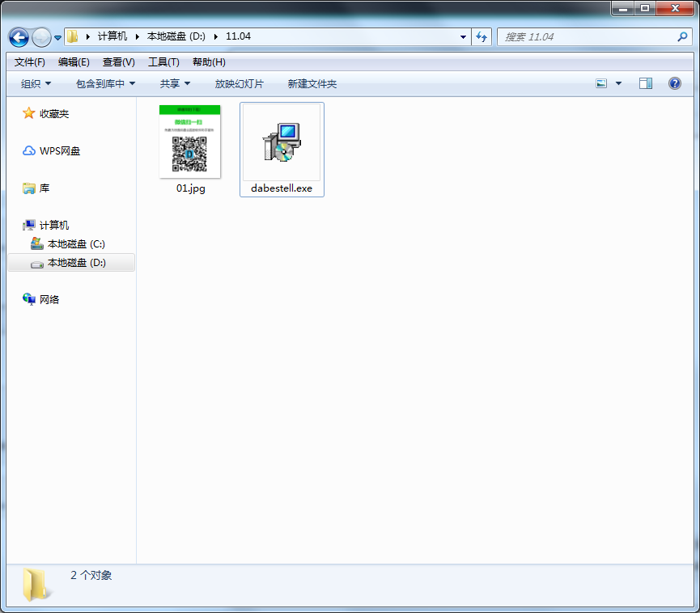Click the magnifier search icon
The image size is (700, 613).
682,37
